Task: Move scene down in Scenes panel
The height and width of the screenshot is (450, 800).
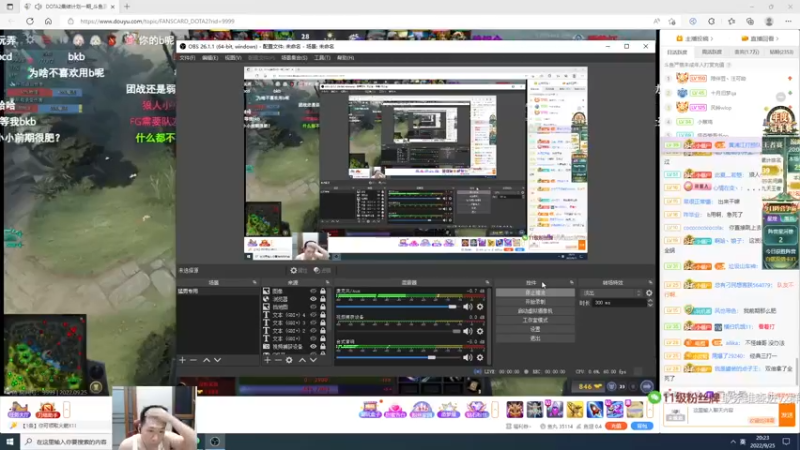Action: tap(218, 360)
